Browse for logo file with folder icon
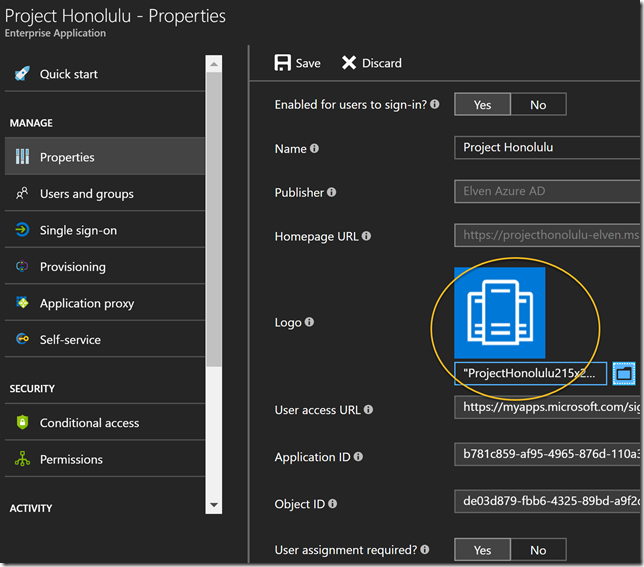Viewport: 644px width, 567px height. point(624,373)
